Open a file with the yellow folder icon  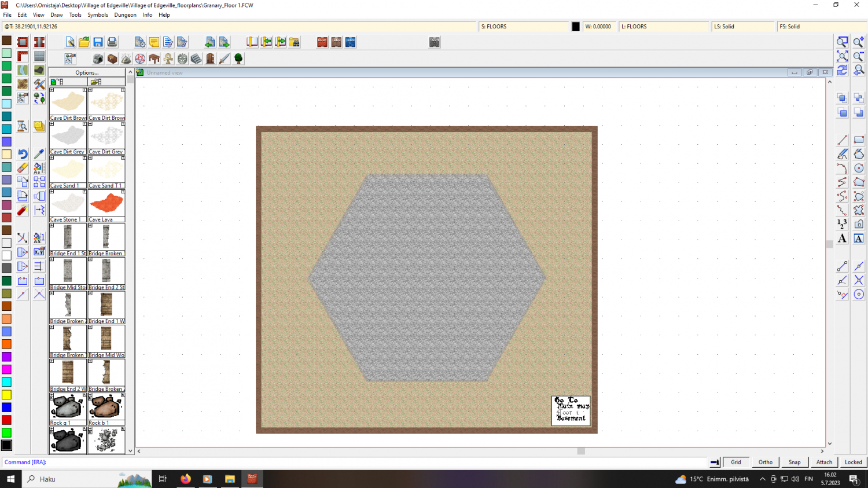[84, 42]
